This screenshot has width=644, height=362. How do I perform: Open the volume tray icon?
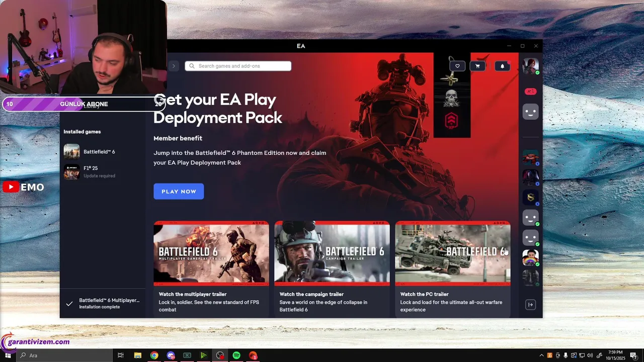(590, 355)
